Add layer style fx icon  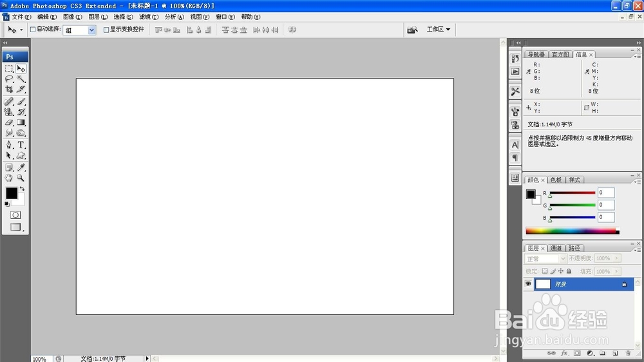point(564,354)
